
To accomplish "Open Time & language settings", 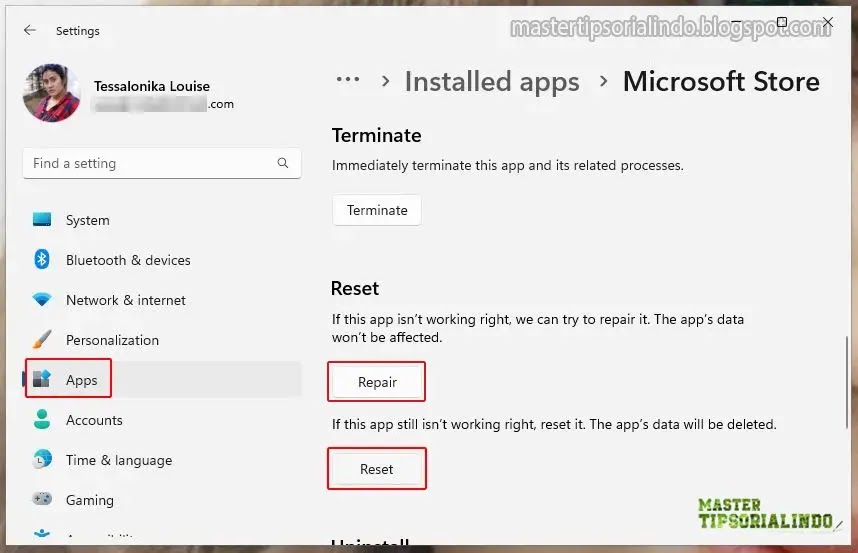I will [162, 460].
